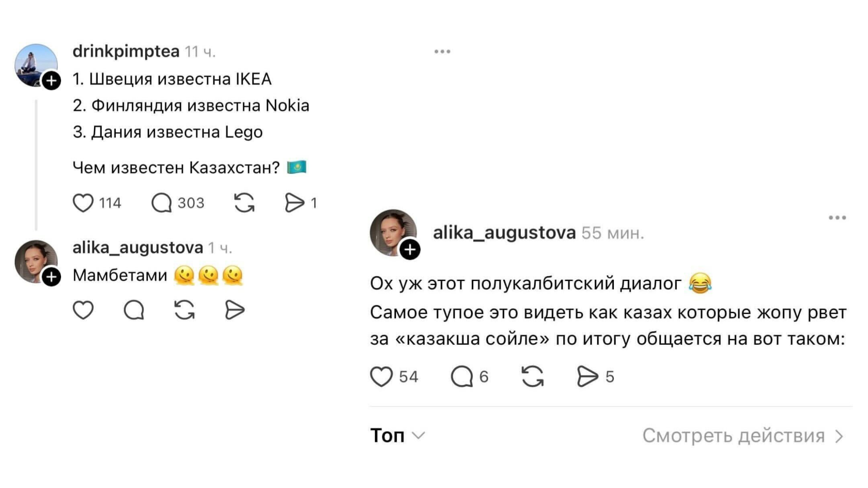Image resolution: width=868 pixels, height=488 pixels.
Task: Open the drinkpimptea username link
Action: (126, 52)
